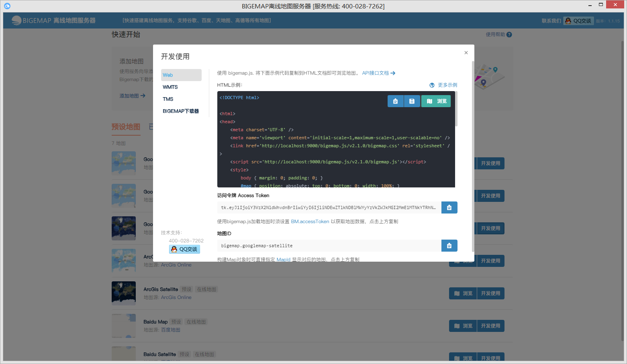627x364 pixels.
Task: Close the 开发使用 dialog with the X
Action: pyautogui.click(x=466, y=53)
